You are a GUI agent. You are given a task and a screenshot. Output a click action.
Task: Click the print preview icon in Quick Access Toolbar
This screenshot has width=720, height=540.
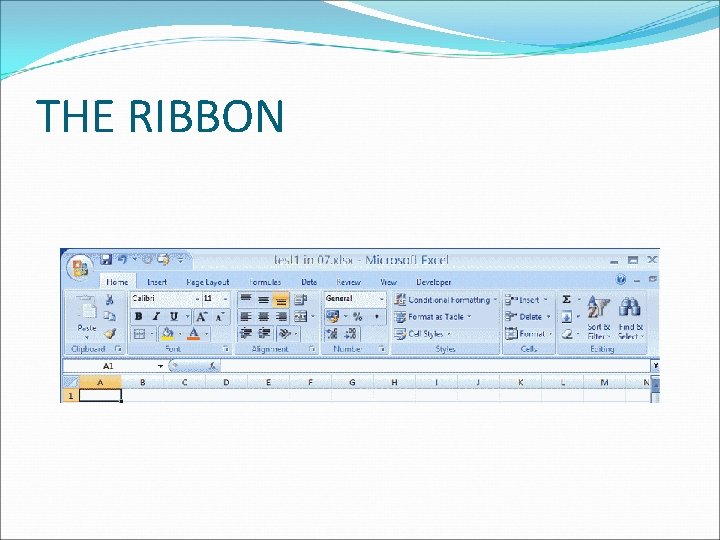tap(163, 259)
